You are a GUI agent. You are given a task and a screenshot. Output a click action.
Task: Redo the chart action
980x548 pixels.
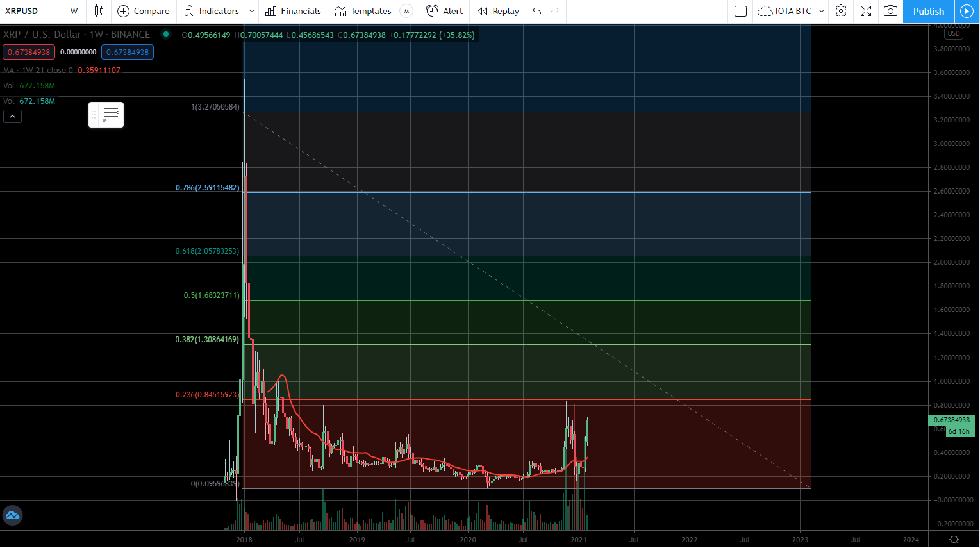pyautogui.click(x=555, y=11)
